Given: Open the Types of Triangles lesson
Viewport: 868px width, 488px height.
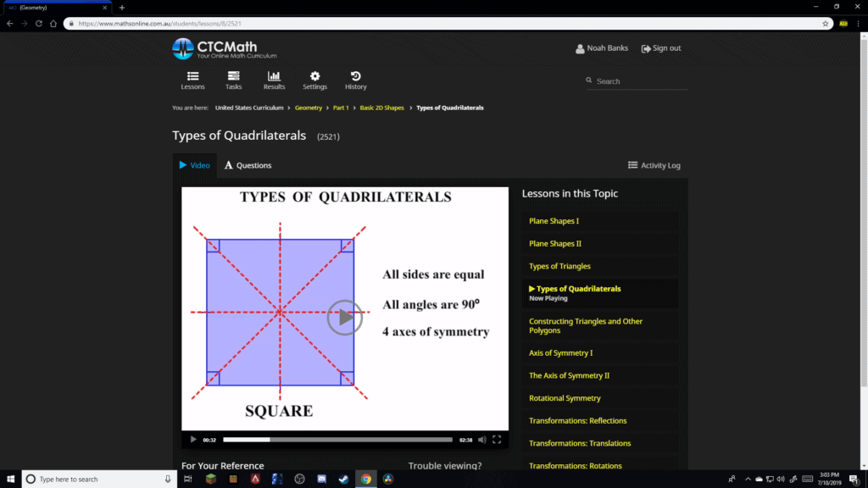Looking at the screenshot, I should point(559,265).
